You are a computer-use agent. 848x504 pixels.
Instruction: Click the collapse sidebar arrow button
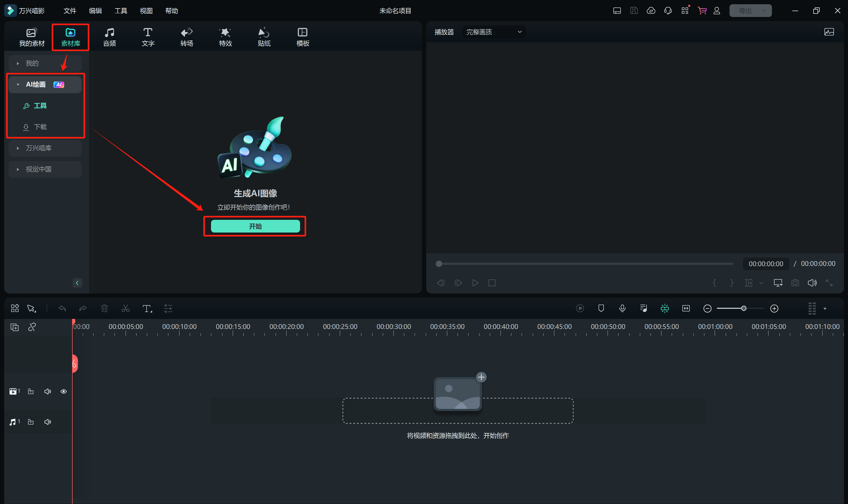77,283
